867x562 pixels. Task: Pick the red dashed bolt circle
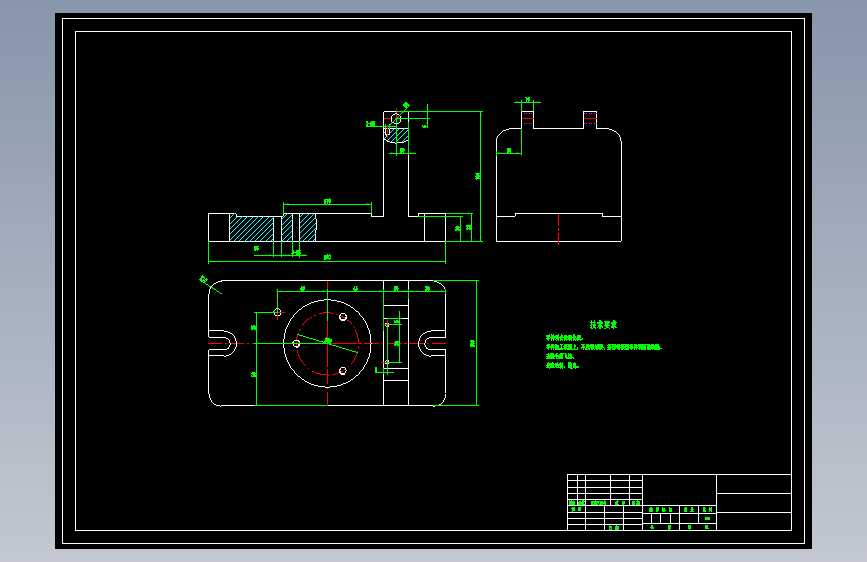click(327, 344)
